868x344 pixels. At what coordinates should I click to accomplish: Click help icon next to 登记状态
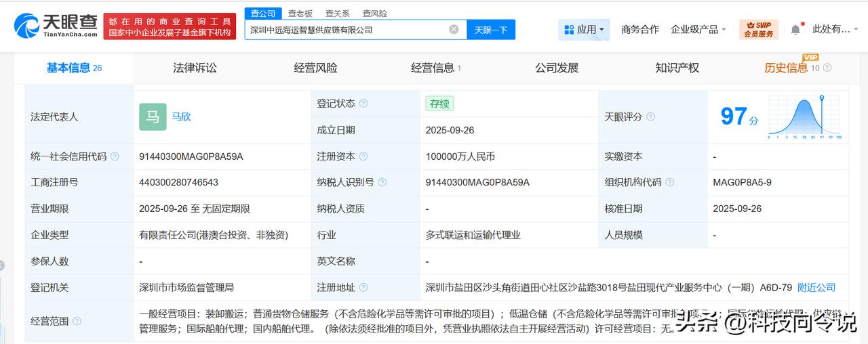363,104
